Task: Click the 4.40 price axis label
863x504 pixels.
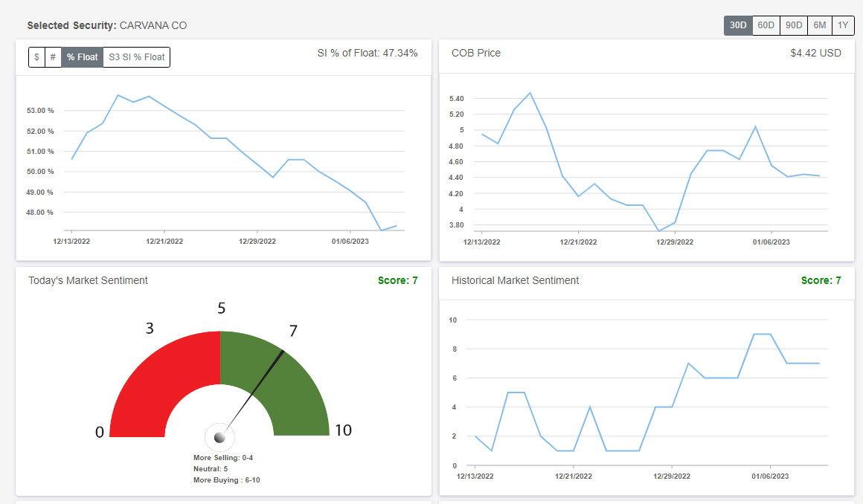Action: [456, 178]
